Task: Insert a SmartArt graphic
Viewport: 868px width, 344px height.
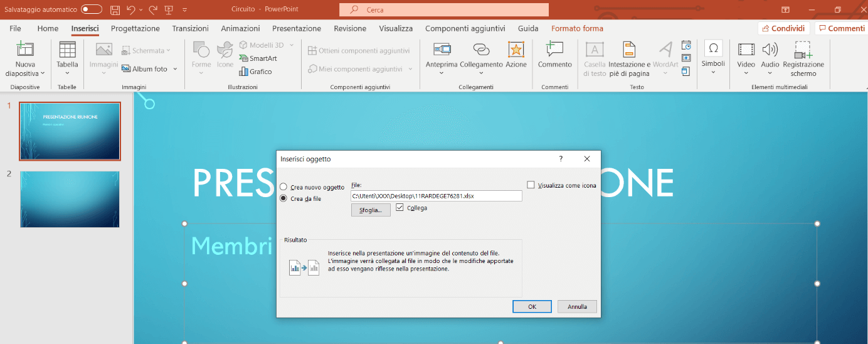Action: [x=258, y=58]
